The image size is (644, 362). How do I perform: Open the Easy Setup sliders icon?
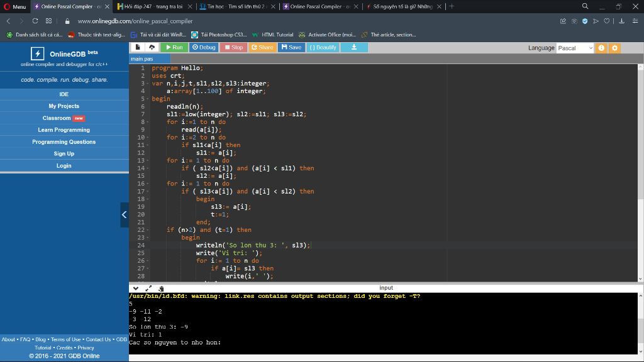pyautogui.click(x=635, y=21)
